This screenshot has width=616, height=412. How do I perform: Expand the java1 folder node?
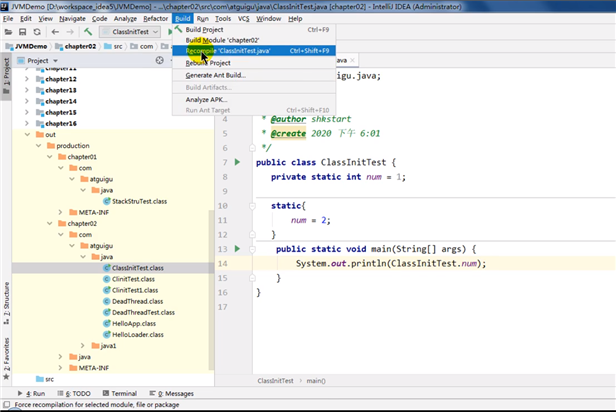click(82, 346)
